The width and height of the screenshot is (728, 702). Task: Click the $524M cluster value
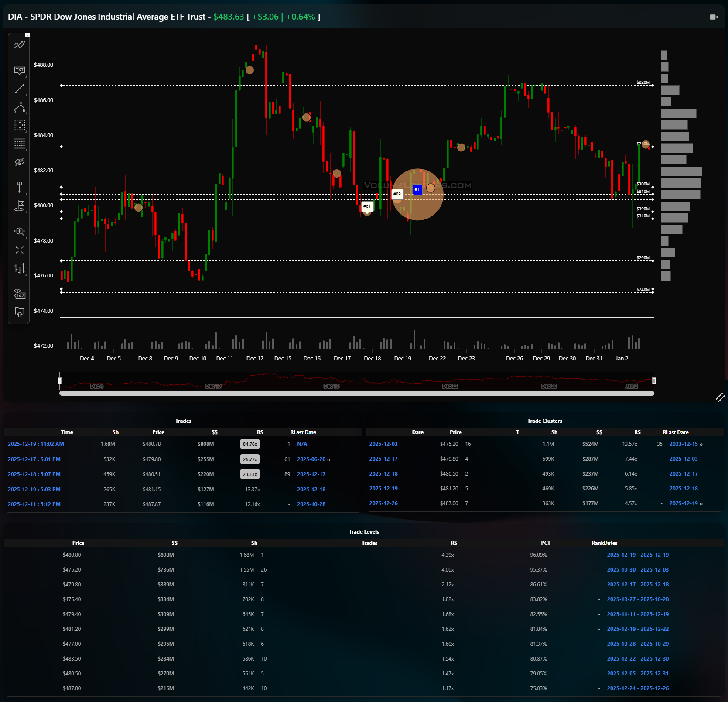pyautogui.click(x=590, y=444)
